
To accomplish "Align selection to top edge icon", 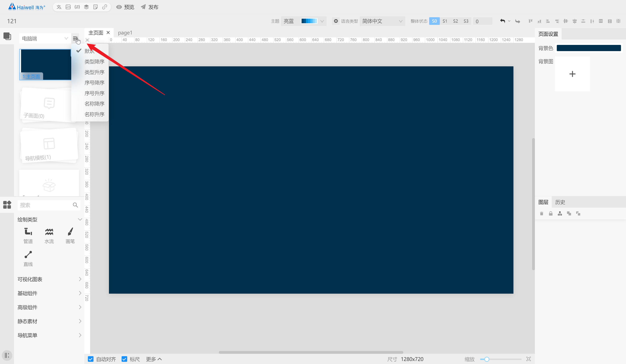I will (x=530, y=21).
